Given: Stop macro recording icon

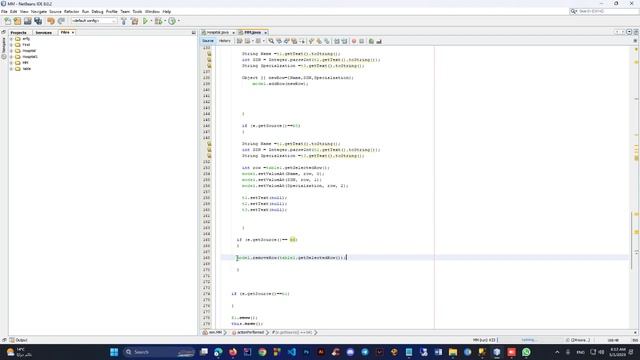Looking at the screenshot, I should (362, 41).
